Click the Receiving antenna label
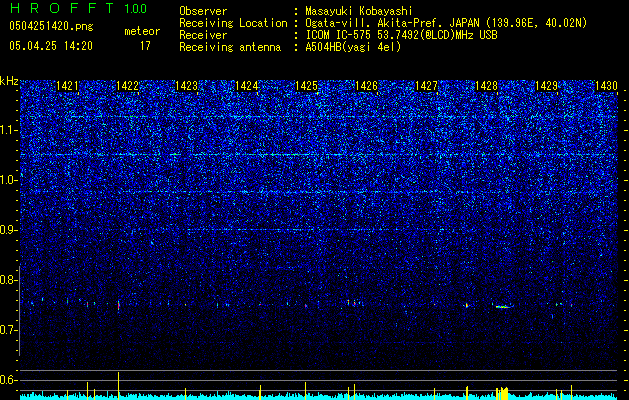 click(230, 47)
